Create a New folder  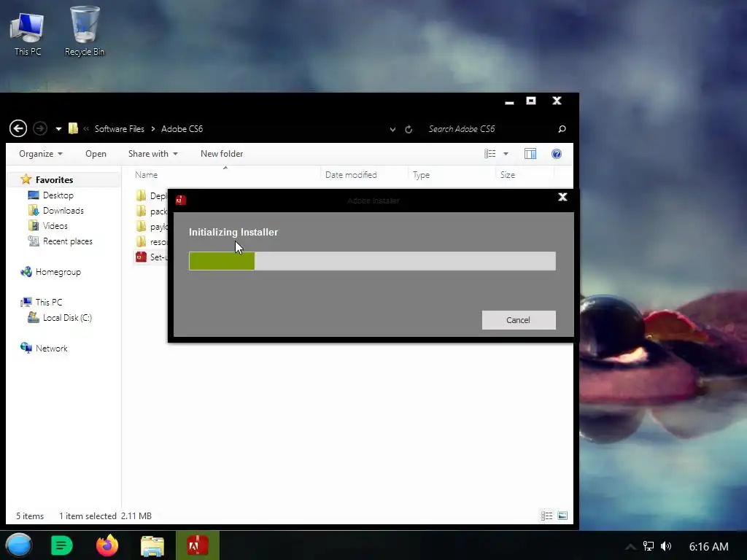[x=222, y=154]
